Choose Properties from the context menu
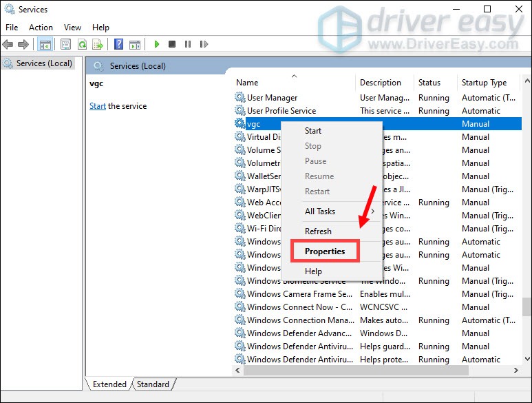This screenshot has height=403, width=532. pyautogui.click(x=325, y=251)
